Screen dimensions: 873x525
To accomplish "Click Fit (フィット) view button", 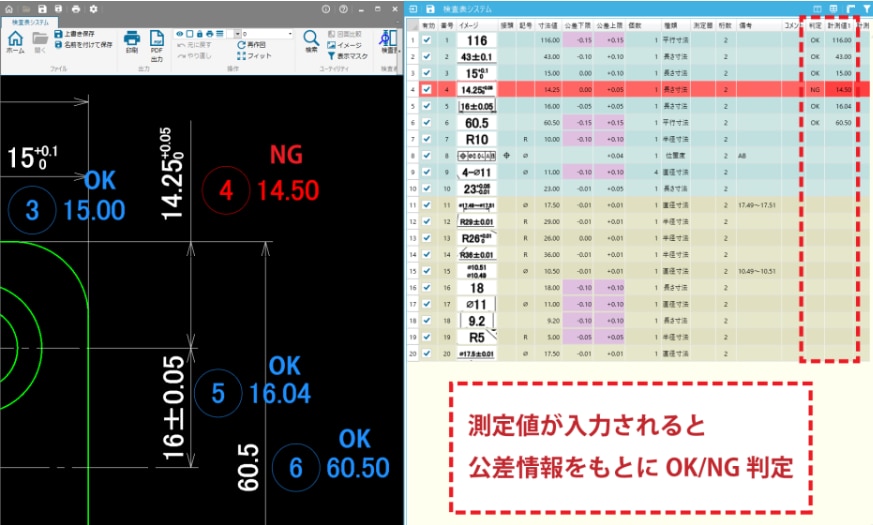I will [x=254, y=56].
